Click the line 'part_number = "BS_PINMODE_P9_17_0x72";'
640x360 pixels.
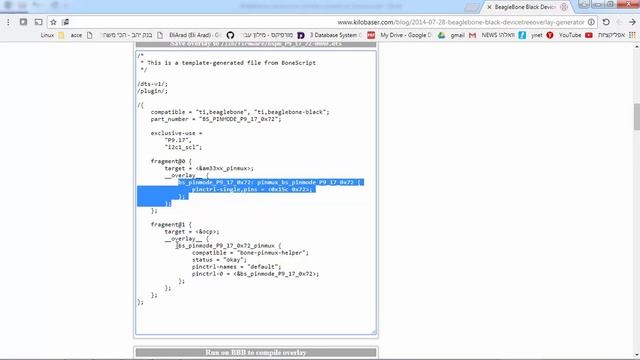pos(216,119)
